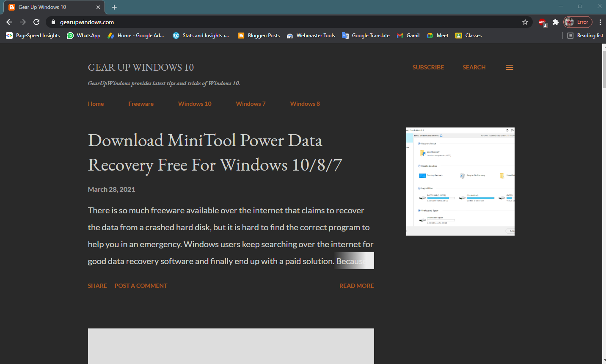Click the GEAR UP WINDOWS 10 site title
The image size is (606, 364).
point(140,67)
